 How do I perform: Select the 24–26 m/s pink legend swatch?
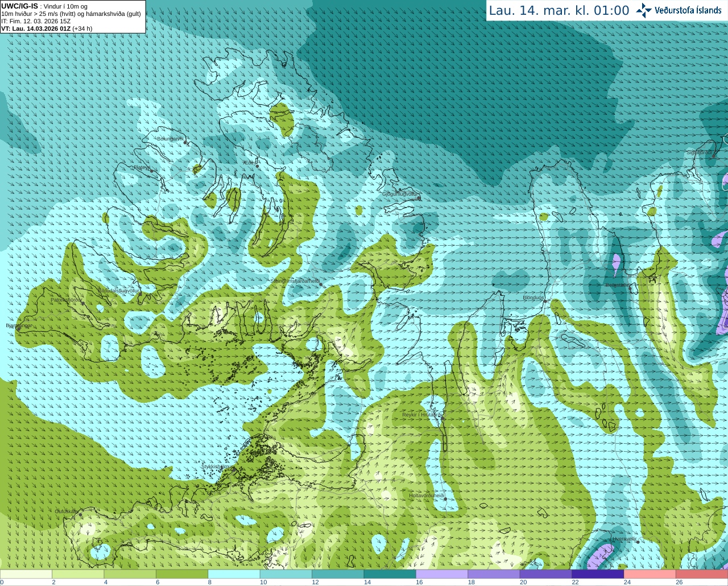[x=650, y=574]
